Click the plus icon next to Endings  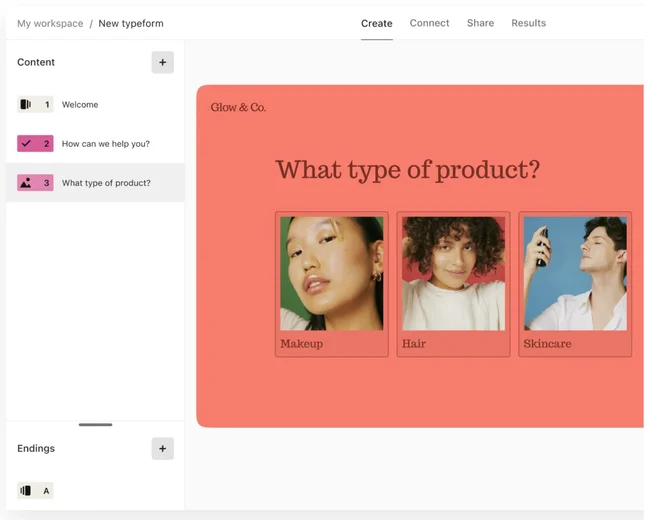tap(162, 448)
